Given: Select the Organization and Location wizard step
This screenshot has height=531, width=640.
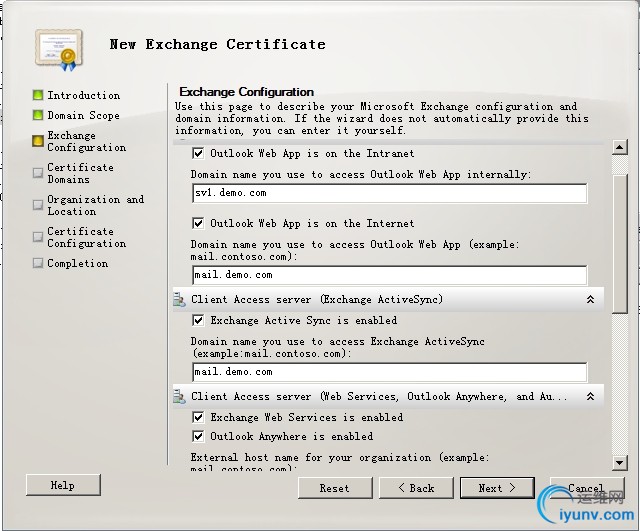Looking at the screenshot, I should coord(96,205).
